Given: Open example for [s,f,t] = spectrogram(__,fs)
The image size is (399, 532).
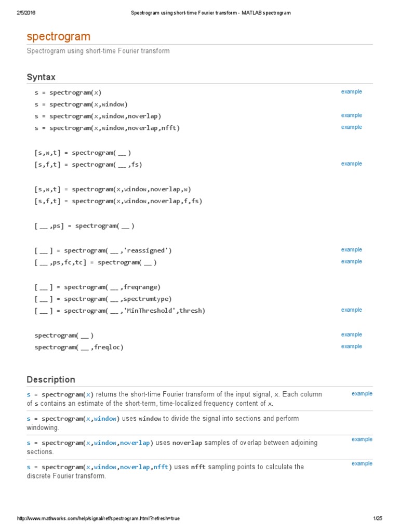Looking at the screenshot, I should pyautogui.click(x=351, y=164).
